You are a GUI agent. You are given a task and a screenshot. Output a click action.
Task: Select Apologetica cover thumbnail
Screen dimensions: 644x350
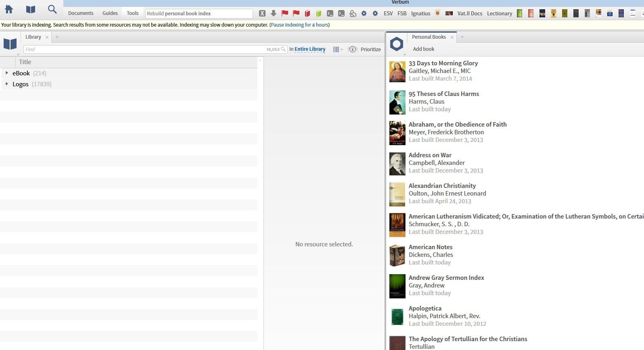(x=397, y=317)
